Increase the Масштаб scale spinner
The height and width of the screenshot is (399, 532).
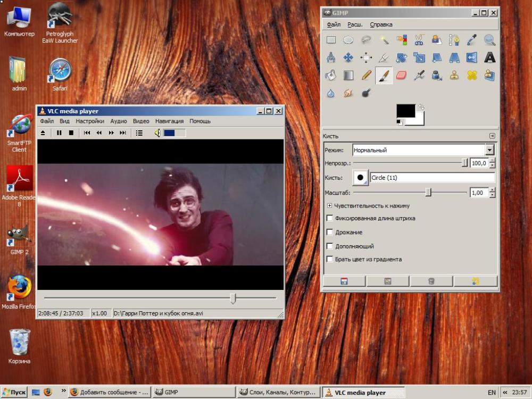492,190
